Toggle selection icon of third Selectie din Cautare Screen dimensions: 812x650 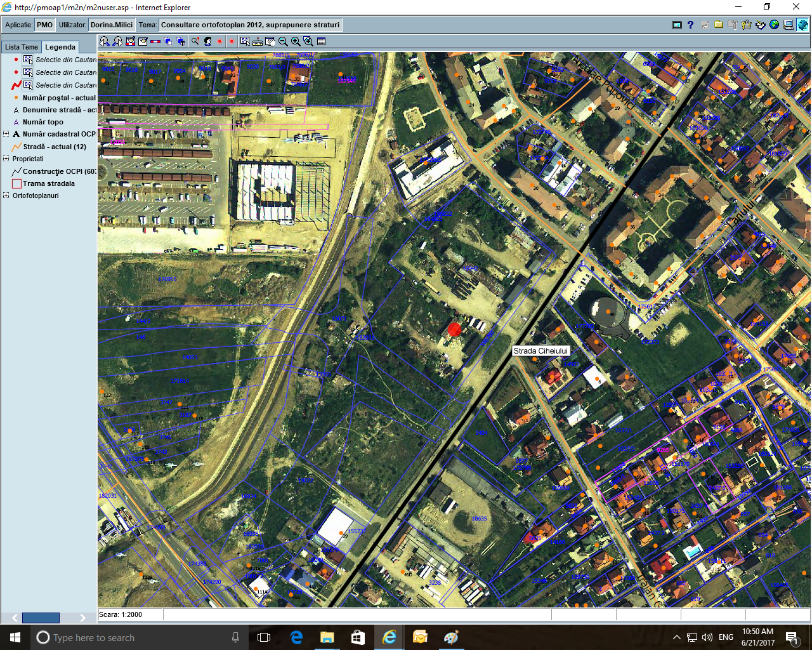[28, 85]
